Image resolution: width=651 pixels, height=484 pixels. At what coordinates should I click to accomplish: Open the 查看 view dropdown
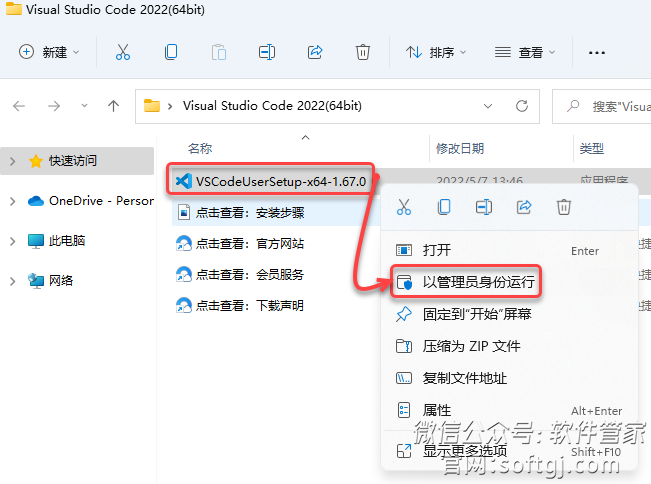point(525,52)
